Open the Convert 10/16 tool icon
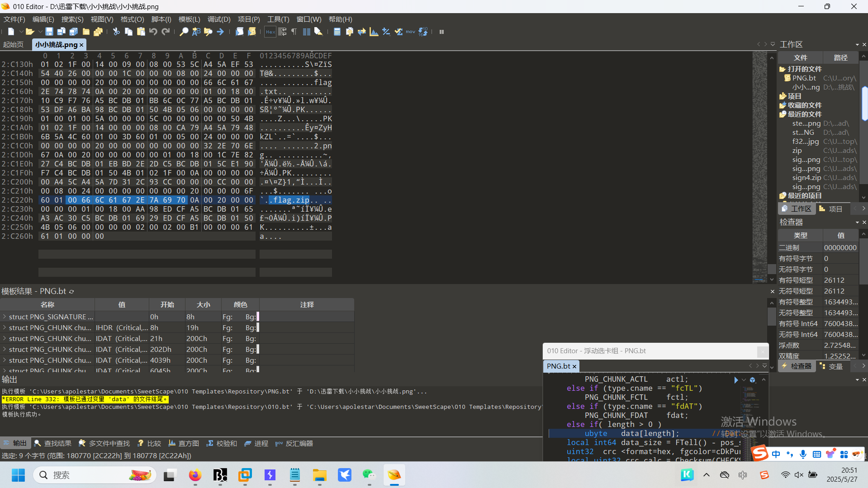The image size is (868, 488). [423, 32]
